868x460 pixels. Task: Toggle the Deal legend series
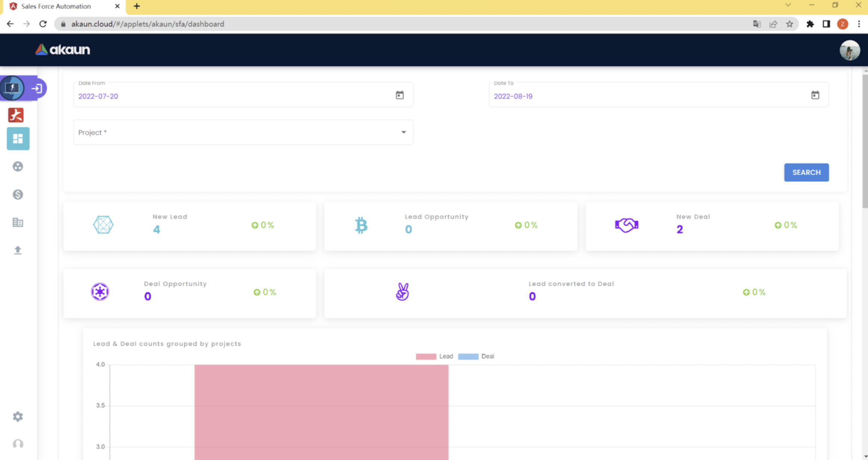476,356
